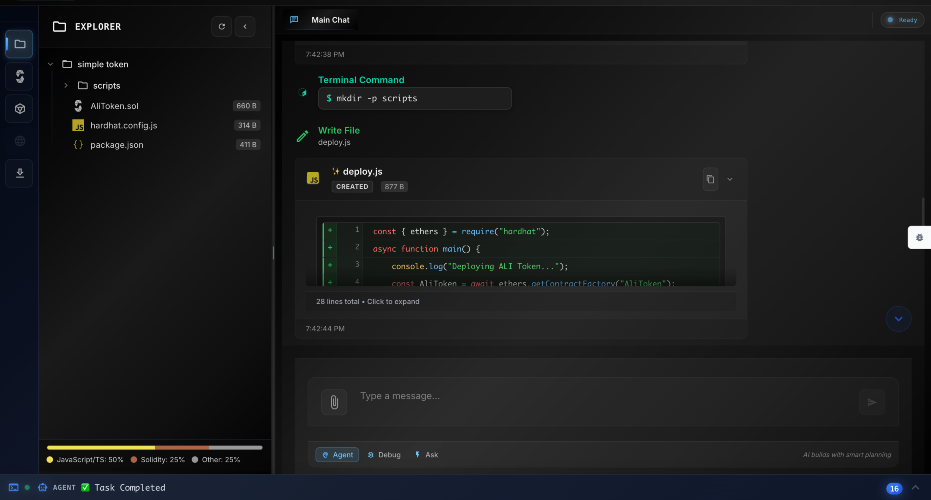This screenshot has width=931, height=500.
Task: Click the Main Chat tab chat icon
Action: (x=294, y=20)
